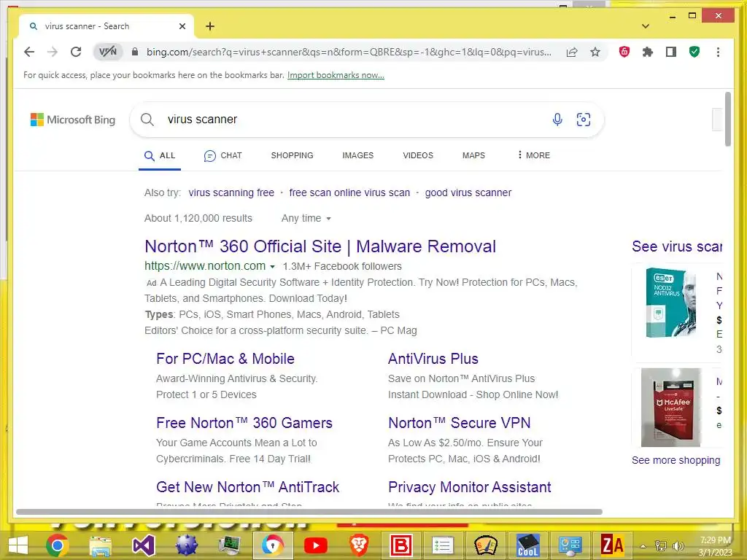Switch to the IMAGES tab
The width and height of the screenshot is (747, 560).
click(x=357, y=156)
